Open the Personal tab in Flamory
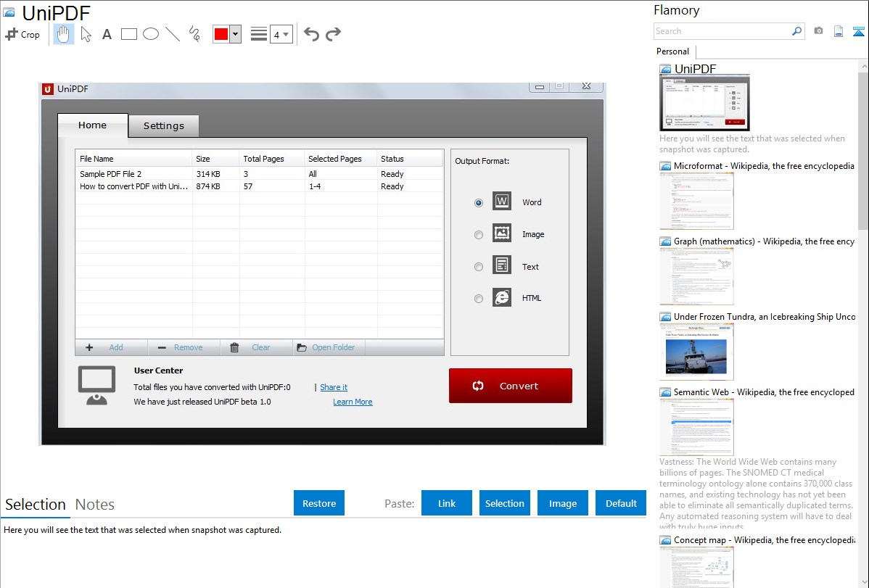The width and height of the screenshot is (869, 588). pos(672,51)
